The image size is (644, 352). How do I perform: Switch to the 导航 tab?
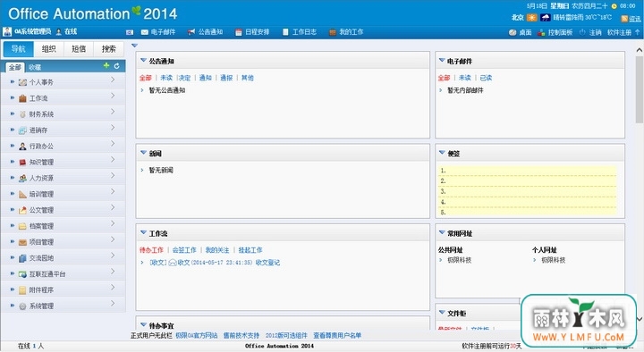19,49
